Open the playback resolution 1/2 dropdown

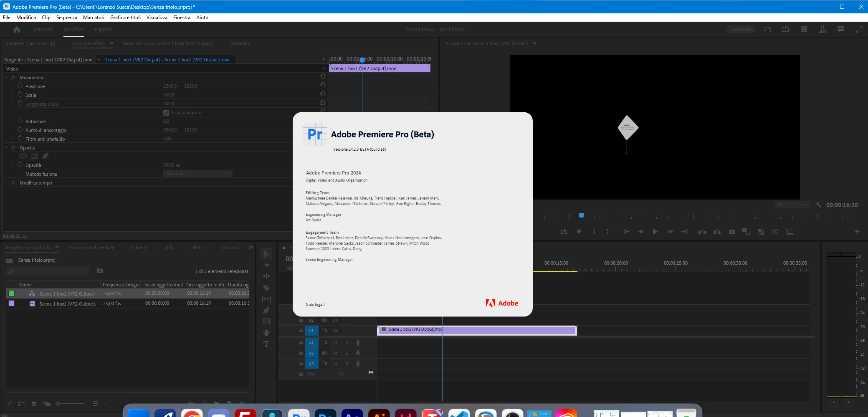tap(792, 205)
